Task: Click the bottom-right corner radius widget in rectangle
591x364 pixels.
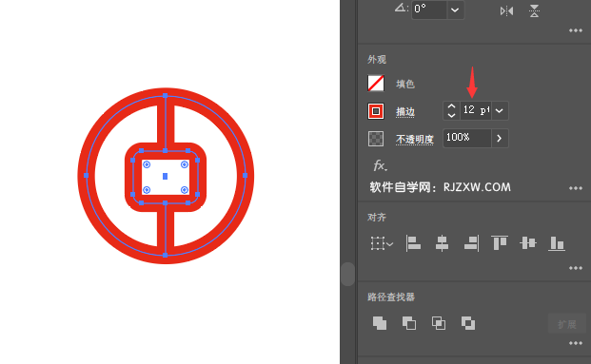Action: tap(185, 190)
